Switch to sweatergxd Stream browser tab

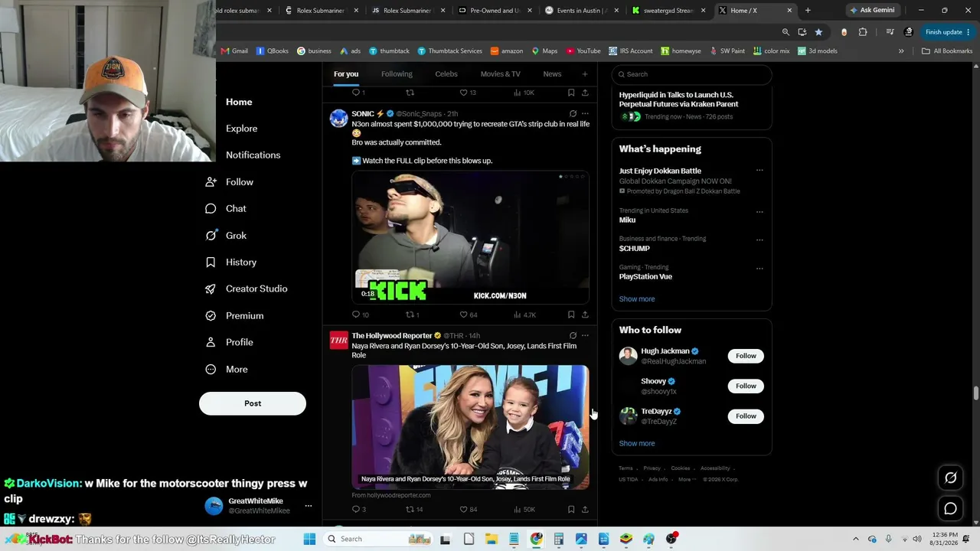point(668,11)
